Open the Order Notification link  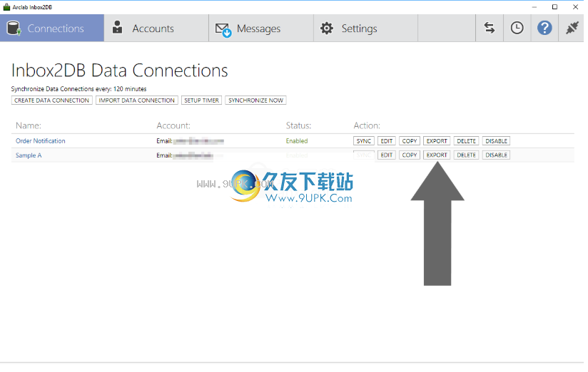tap(41, 141)
